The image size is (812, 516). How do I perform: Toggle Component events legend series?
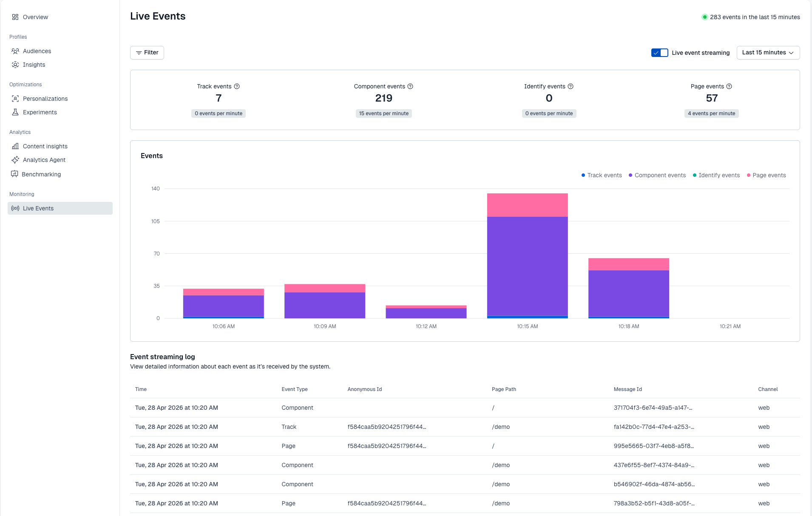pyautogui.click(x=657, y=175)
